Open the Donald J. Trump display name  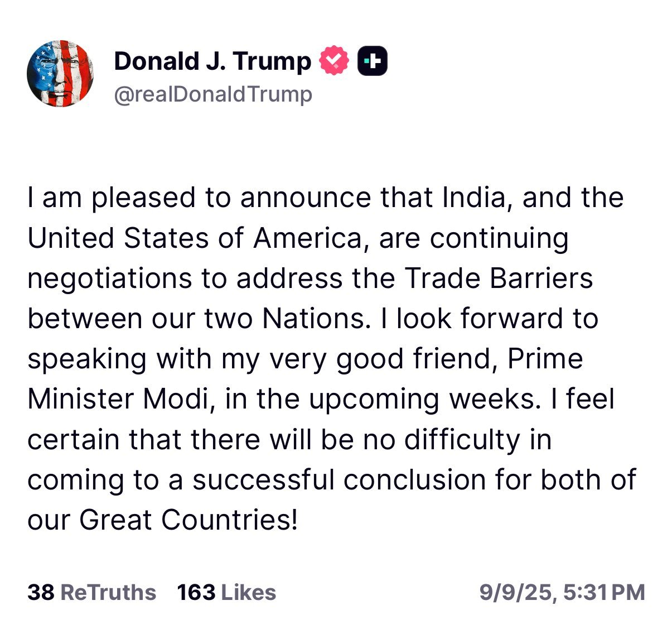click(x=212, y=61)
